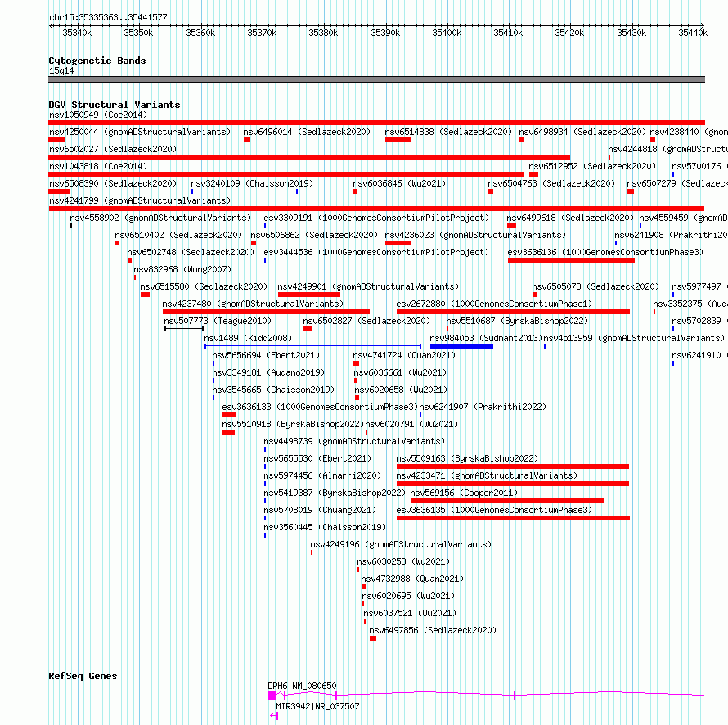Click nsv6498934 (Sedlazeck2020) label
Image resolution: width=728 pixels, height=725 pixels.
point(582,132)
